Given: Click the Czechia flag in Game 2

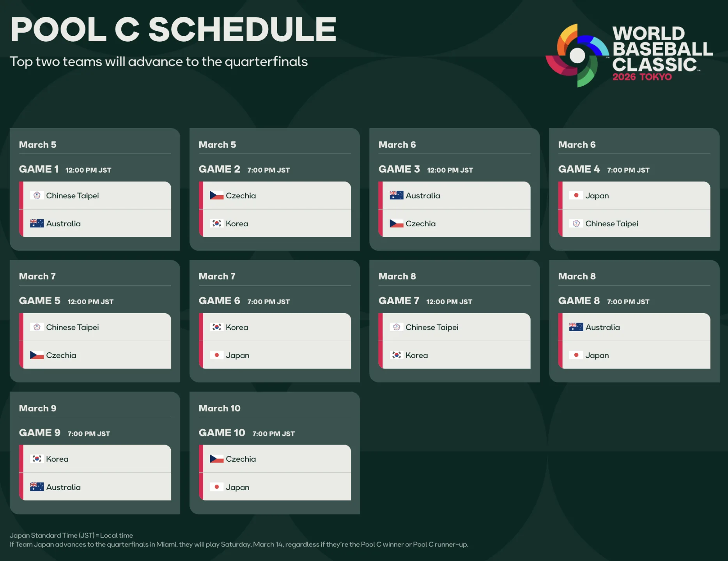Looking at the screenshot, I should pyautogui.click(x=216, y=195).
